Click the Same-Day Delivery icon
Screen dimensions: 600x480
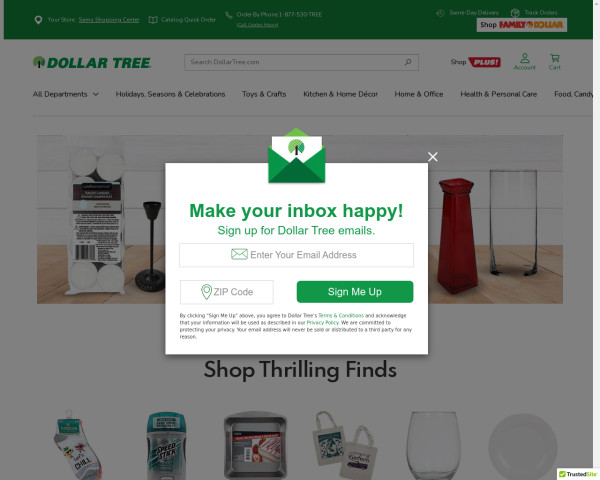440,13
